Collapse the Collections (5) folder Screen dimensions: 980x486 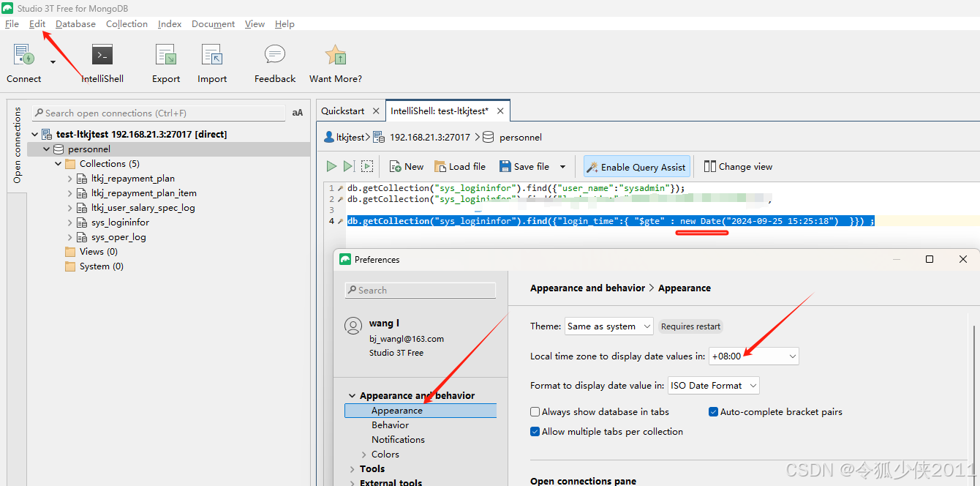coord(59,163)
